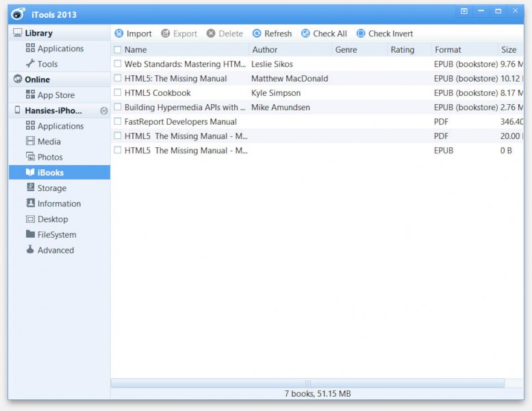Open the Media section icon

click(30, 142)
